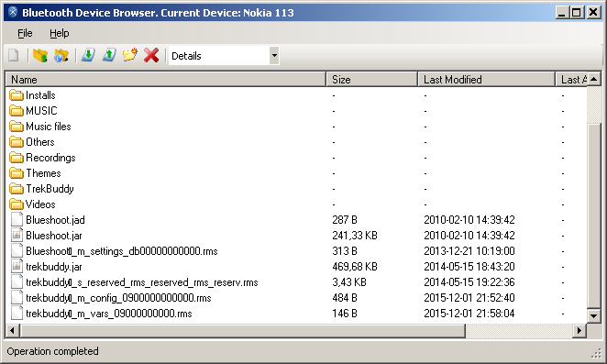Select the Recordings folder icon
Viewport: 607px width, 364px height.
[x=17, y=158]
